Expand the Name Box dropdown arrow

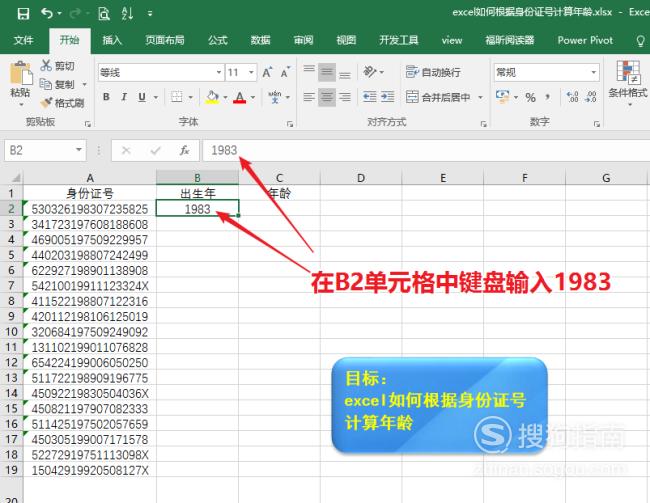point(79,150)
